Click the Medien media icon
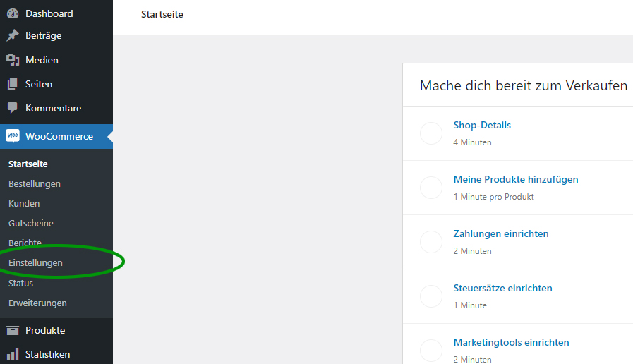The image size is (633, 364). (x=13, y=60)
